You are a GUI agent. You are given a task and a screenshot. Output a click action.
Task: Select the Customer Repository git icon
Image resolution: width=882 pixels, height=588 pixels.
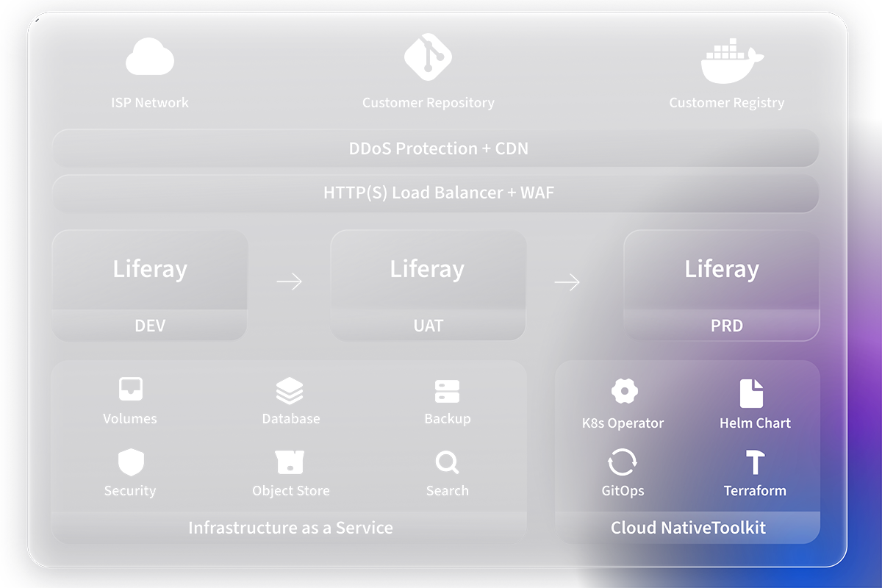click(x=428, y=57)
